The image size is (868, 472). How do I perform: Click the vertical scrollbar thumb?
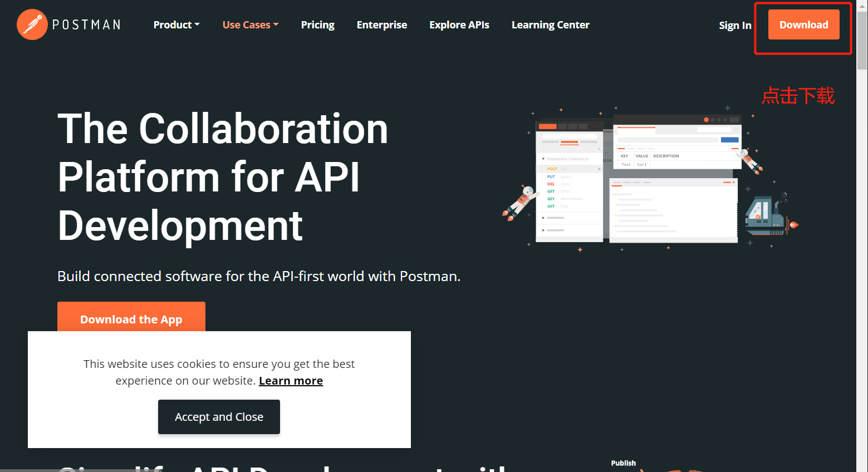point(862,40)
